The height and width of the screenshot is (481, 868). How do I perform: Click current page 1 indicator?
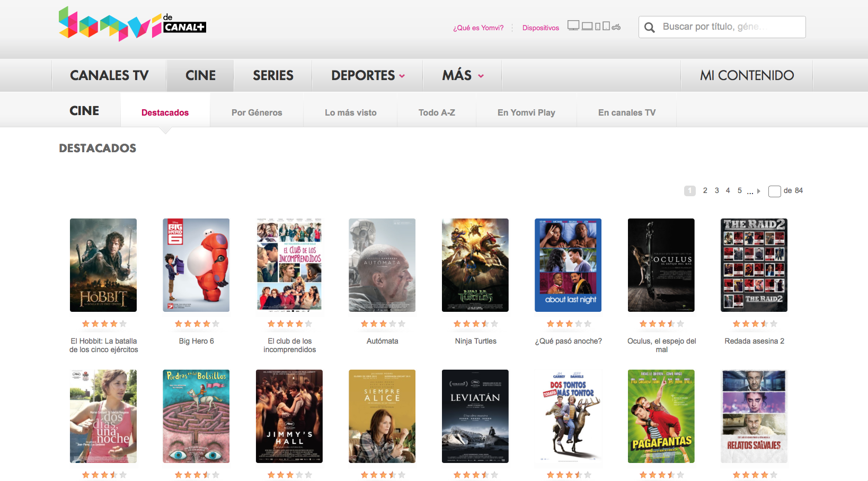coord(690,190)
